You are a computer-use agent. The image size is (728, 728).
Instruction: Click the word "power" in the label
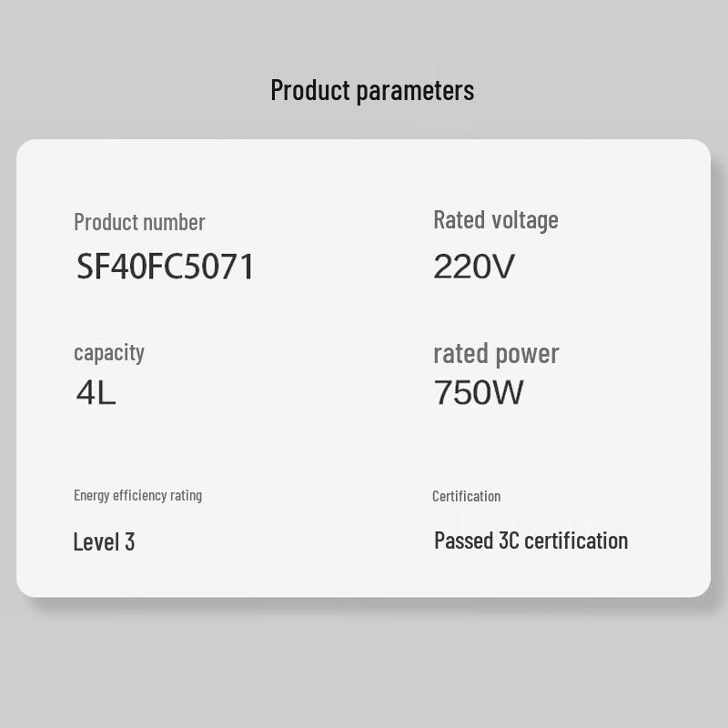coord(528,354)
